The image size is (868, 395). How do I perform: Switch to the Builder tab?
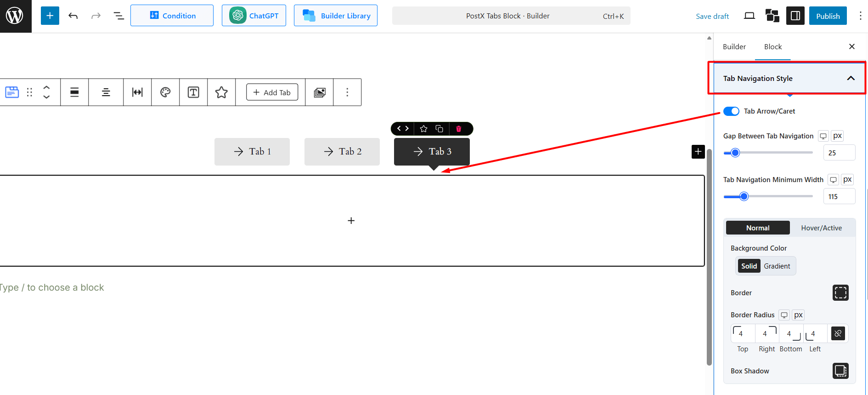[734, 47]
